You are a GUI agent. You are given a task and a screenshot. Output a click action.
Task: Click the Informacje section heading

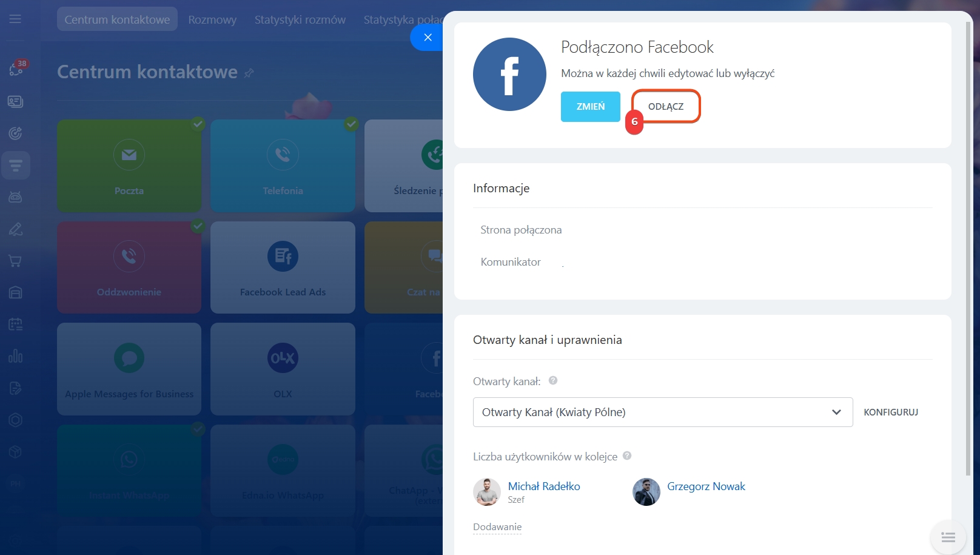click(502, 188)
